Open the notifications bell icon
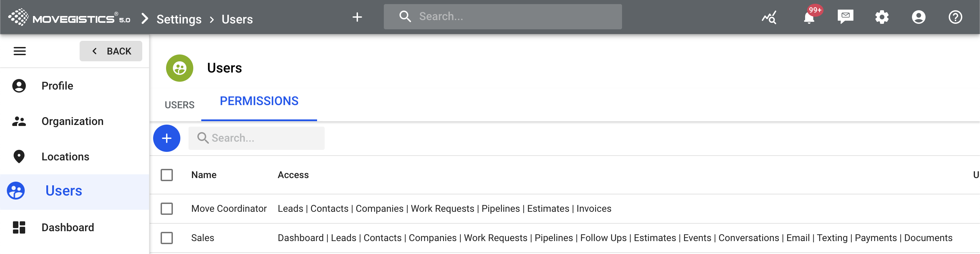Image resolution: width=980 pixels, height=254 pixels. coord(809,17)
